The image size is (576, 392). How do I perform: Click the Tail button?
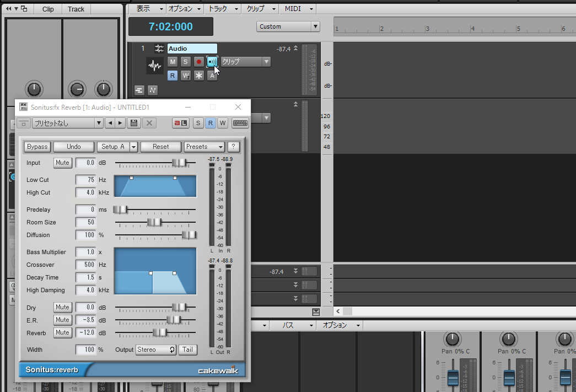tap(188, 350)
